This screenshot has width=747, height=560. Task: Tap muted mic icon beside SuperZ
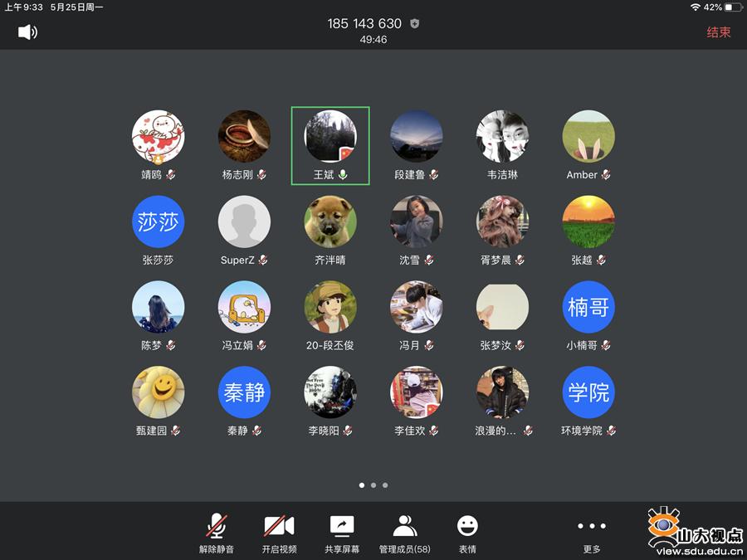tap(263, 260)
